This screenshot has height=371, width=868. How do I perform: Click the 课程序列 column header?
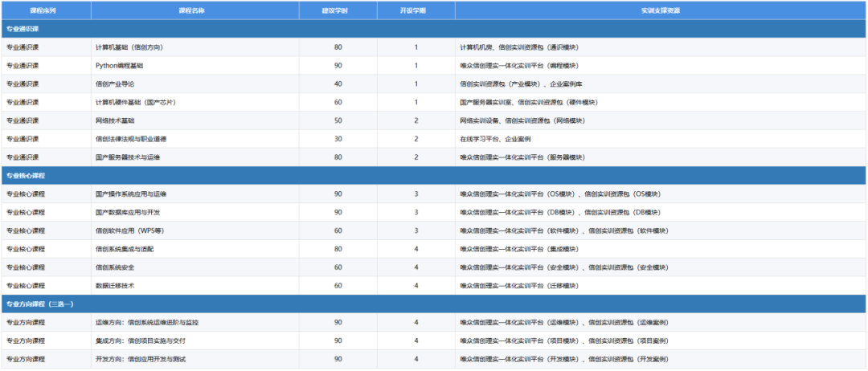46,10
